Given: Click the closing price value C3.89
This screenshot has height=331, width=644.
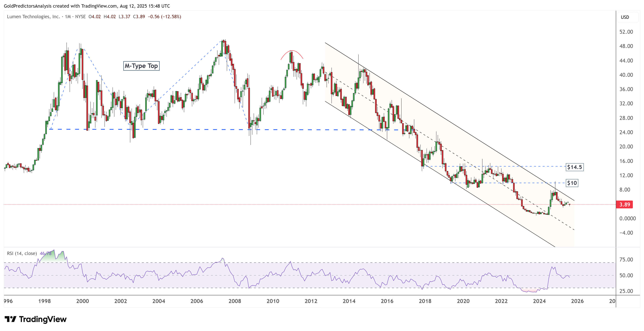Looking at the screenshot, I should click(139, 17).
